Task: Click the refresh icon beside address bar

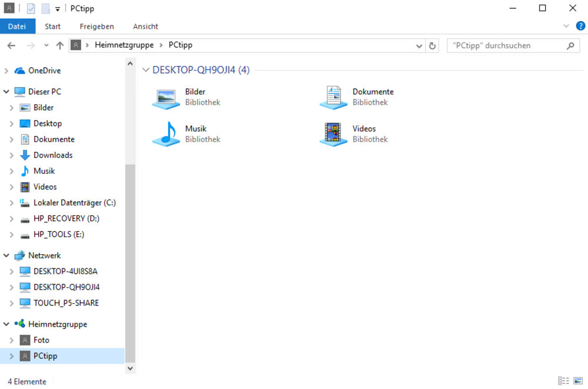Action: click(x=432, y=46)
